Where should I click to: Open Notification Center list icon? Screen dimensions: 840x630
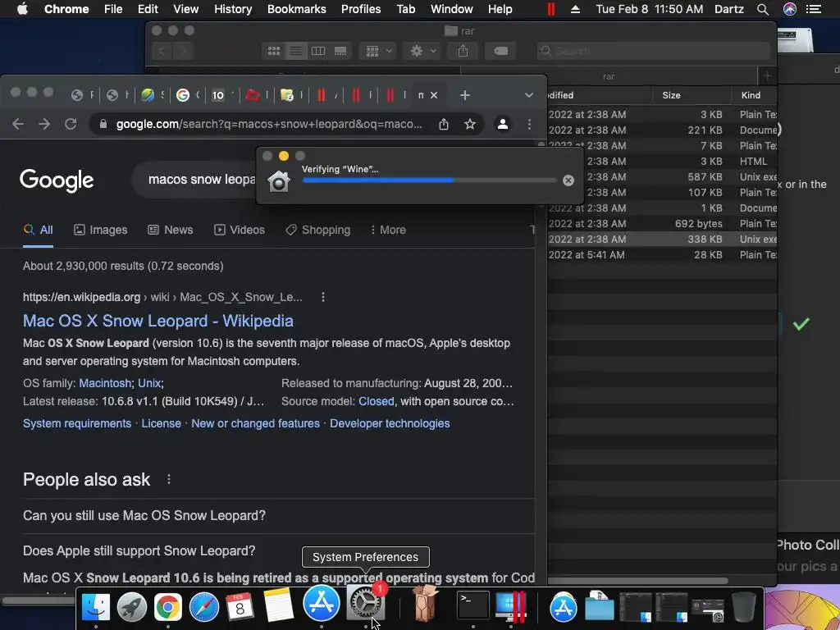(814, 9)
